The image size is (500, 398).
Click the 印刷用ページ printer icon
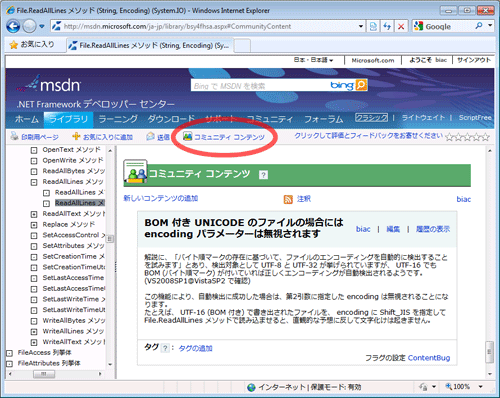[14, 136]
